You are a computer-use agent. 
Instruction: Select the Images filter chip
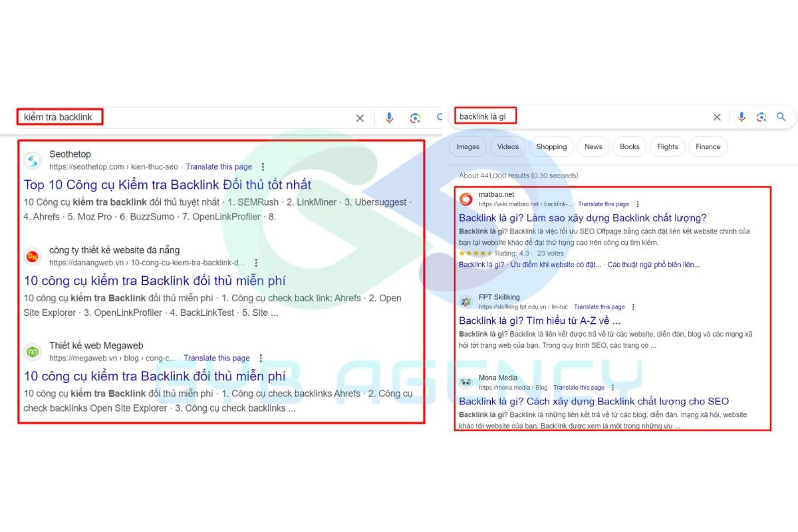pyautogui.click(x=467, y=147)
